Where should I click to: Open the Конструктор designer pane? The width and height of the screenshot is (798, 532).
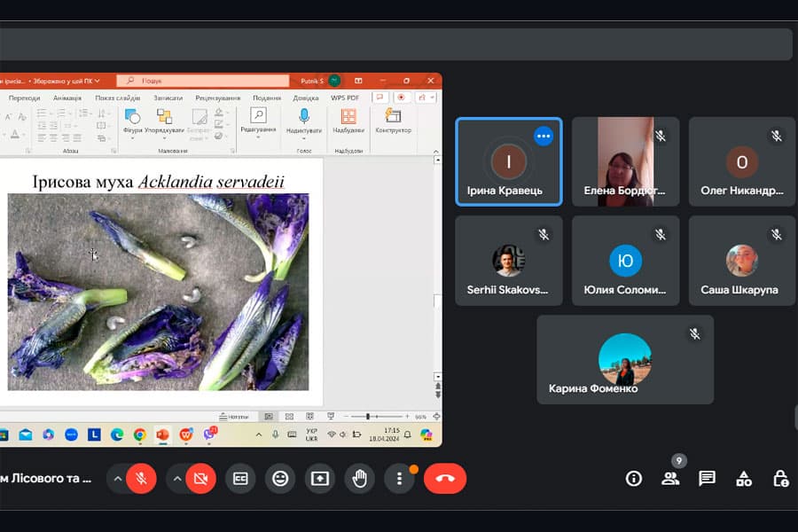point(393,121)
